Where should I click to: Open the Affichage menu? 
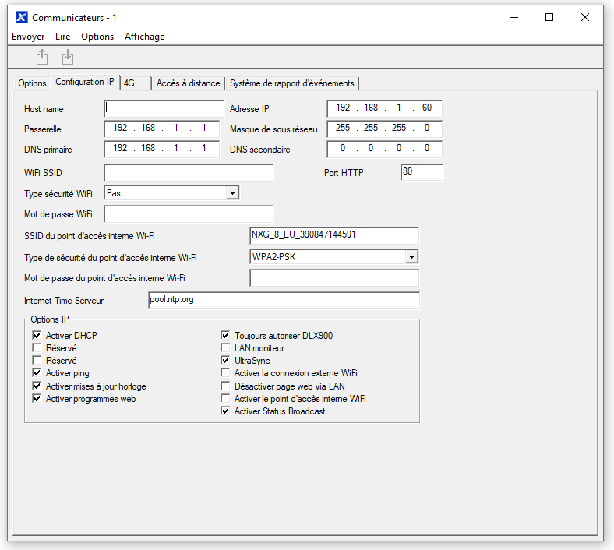pyautogui.click(x=144, y=37)
